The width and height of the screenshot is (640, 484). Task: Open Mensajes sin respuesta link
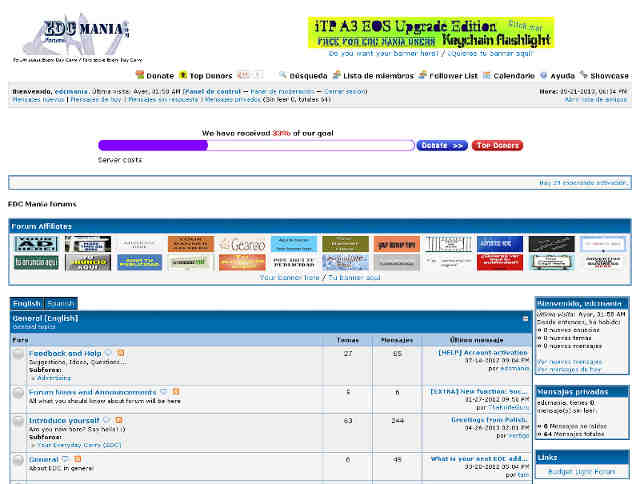click(x=163, y=99)
